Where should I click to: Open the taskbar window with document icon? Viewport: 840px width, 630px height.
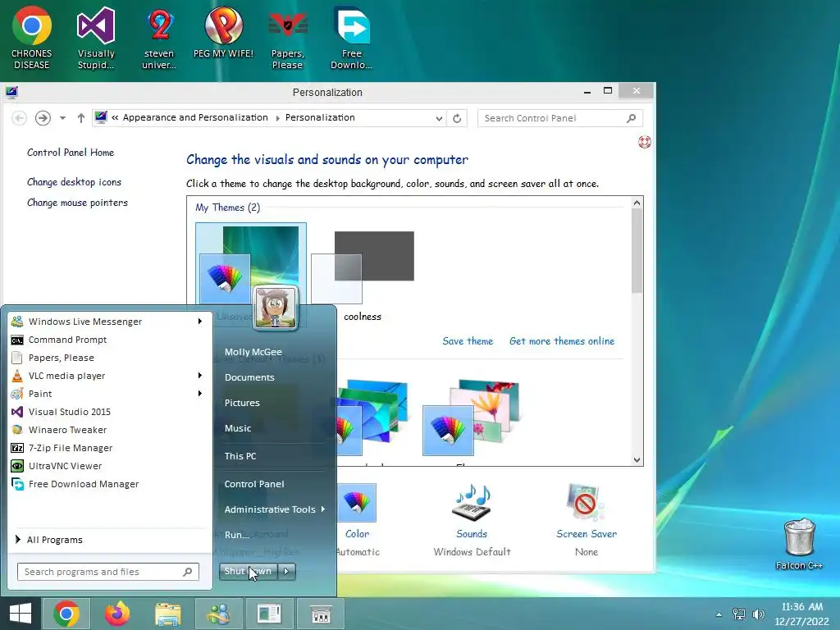click(x=269, y=614)
